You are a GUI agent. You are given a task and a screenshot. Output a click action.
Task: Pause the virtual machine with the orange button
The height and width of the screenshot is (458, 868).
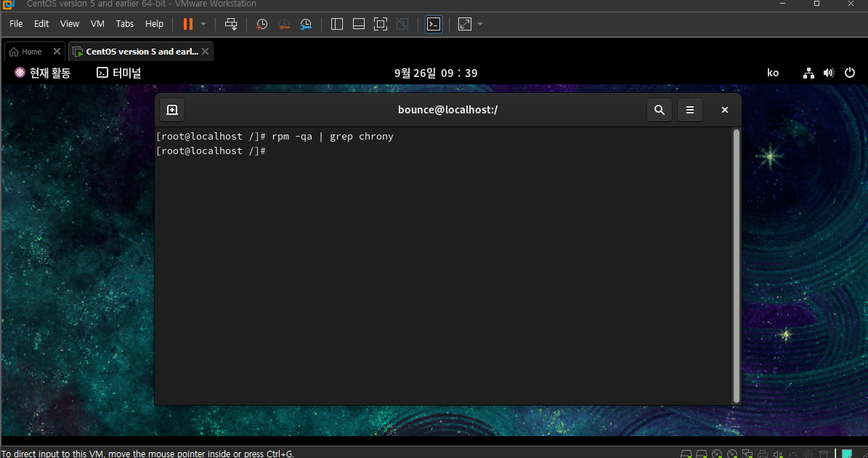coord(188,24)
